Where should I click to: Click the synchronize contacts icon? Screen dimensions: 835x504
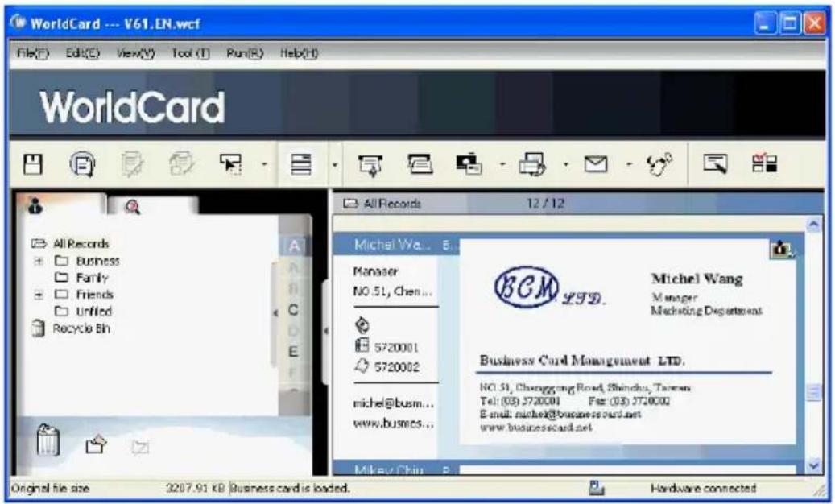(659, 164)
